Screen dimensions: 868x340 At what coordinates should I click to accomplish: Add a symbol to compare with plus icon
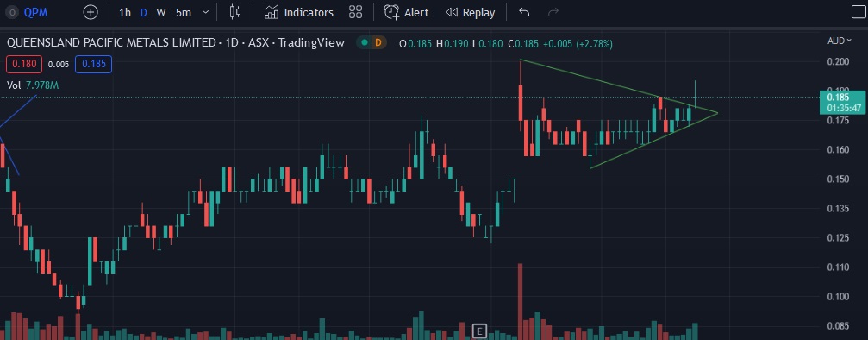[x=91, y=12]
